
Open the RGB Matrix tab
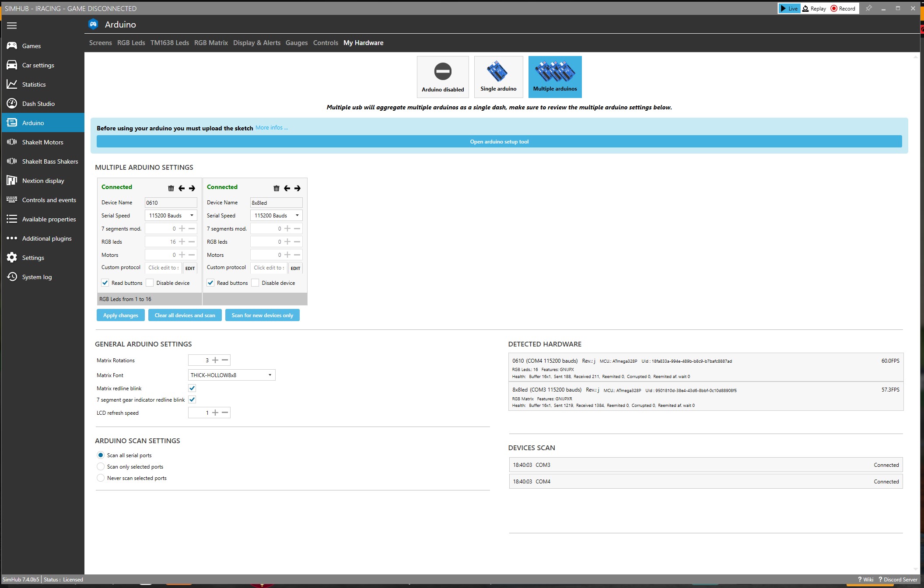(x=211, y=43)
